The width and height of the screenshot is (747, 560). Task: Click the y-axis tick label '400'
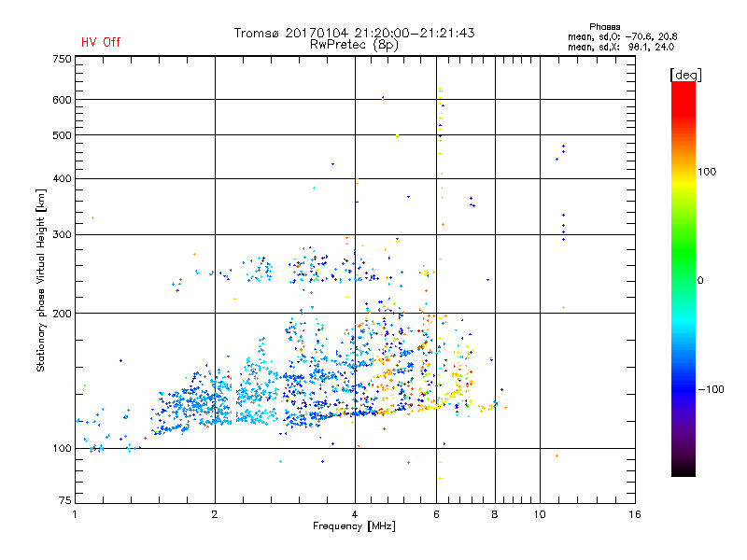click(62, 178)
